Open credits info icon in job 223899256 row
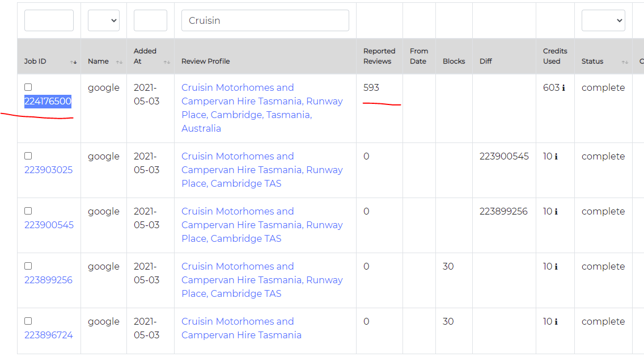The width and height of the screenshot is (644, 361). (x=556, y=266)
